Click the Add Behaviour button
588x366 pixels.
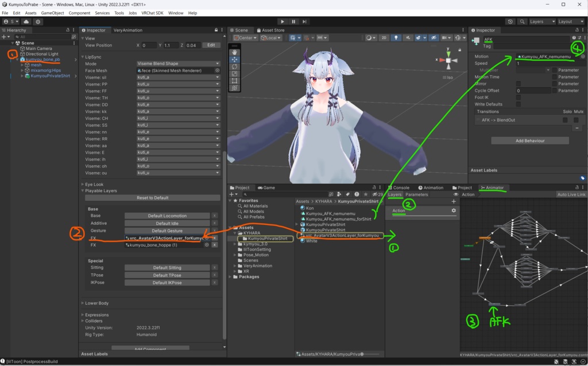tap(530, 141)
